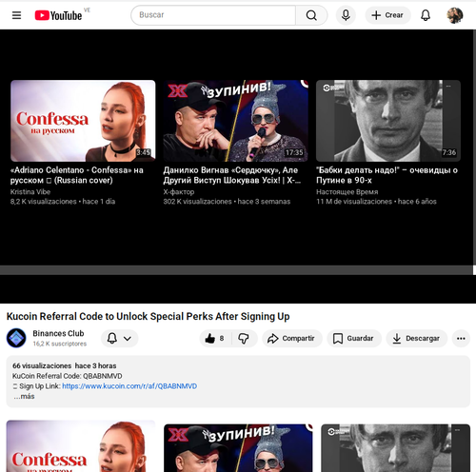
Task: Open lower Confessa recommended video thumbnail
Action: coord(81,446)
